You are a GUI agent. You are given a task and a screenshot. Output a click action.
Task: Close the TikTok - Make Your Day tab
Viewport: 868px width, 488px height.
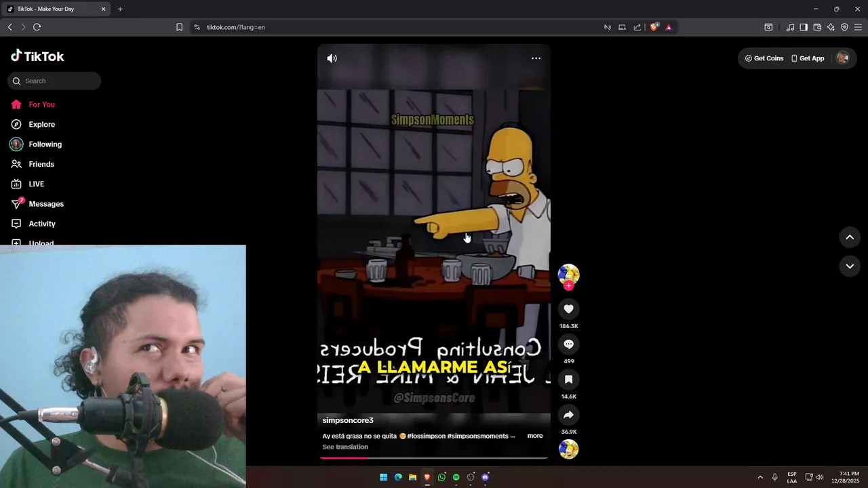(x=103, y=9)
